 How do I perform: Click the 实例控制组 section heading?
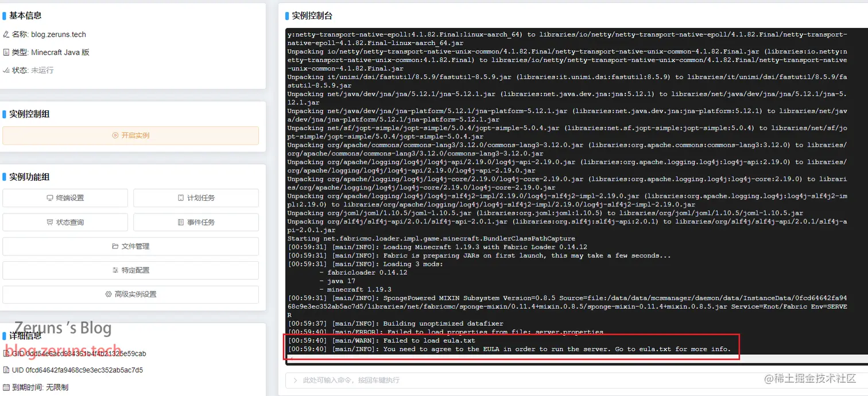coord(29,114)
